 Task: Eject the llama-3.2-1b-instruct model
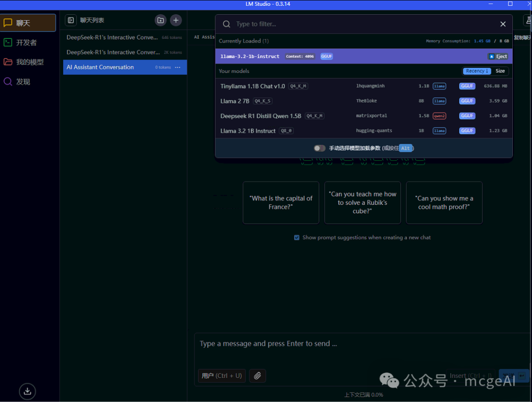coord(498,56)
